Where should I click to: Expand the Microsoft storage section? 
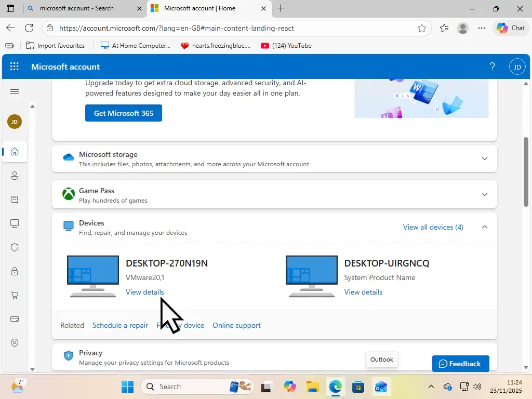pyautogui.click(x=484, y=158)
